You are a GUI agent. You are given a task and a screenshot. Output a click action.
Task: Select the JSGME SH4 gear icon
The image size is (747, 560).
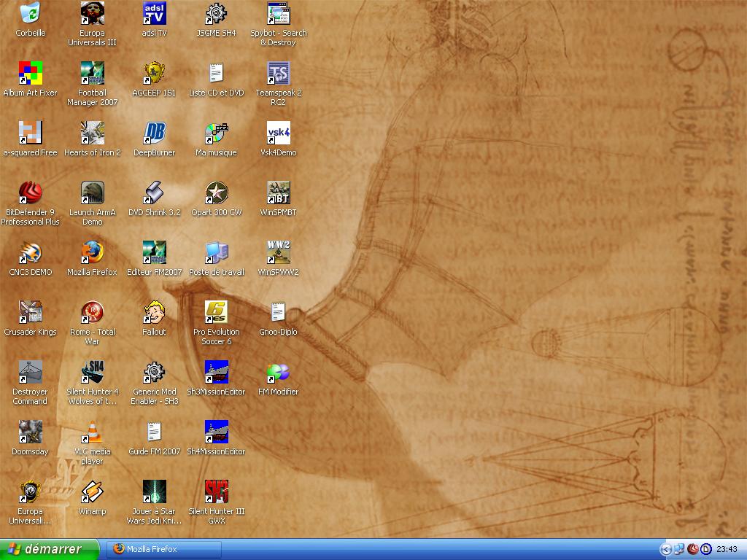tap(216, 13)
